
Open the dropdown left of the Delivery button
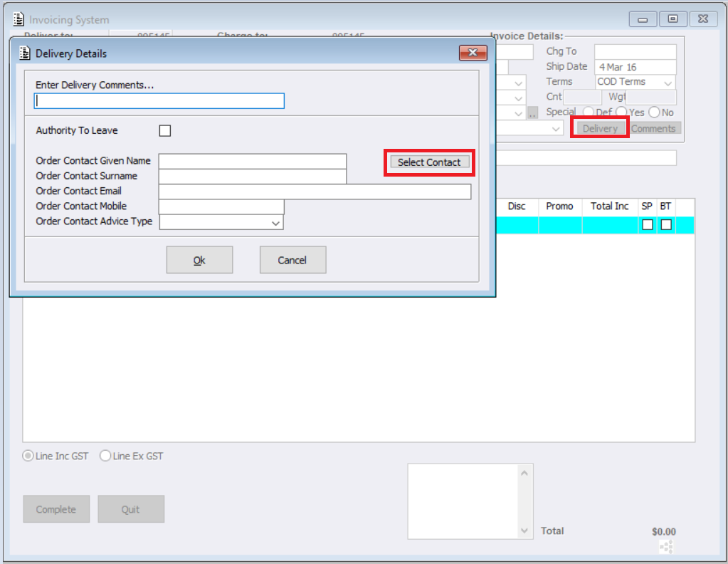click(x=529, y=129)
